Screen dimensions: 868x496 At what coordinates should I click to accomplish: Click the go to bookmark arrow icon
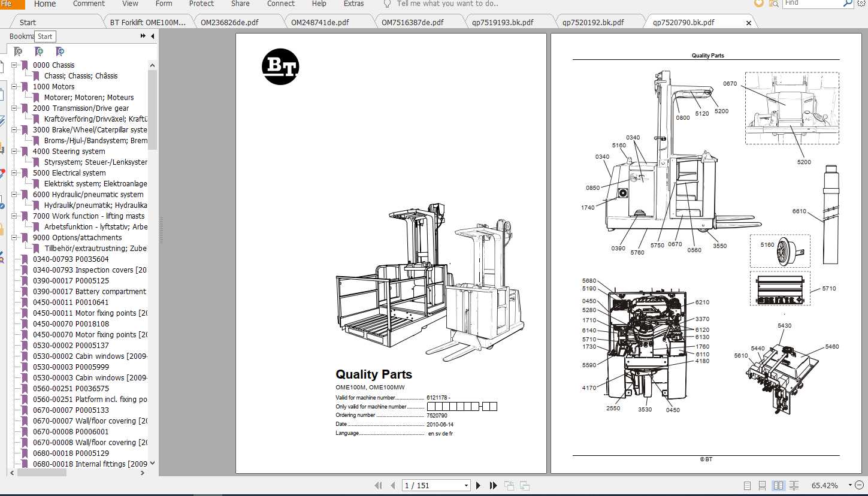[59, 52]
